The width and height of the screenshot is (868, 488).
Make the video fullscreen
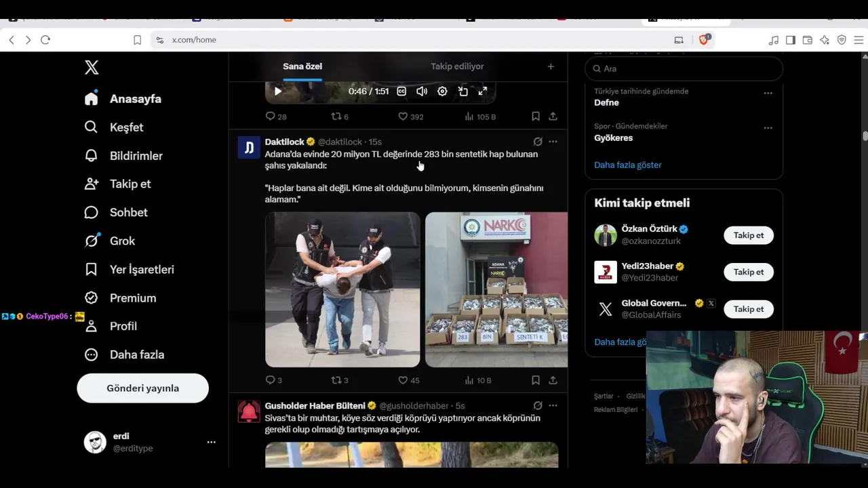[x=483, y=91]
